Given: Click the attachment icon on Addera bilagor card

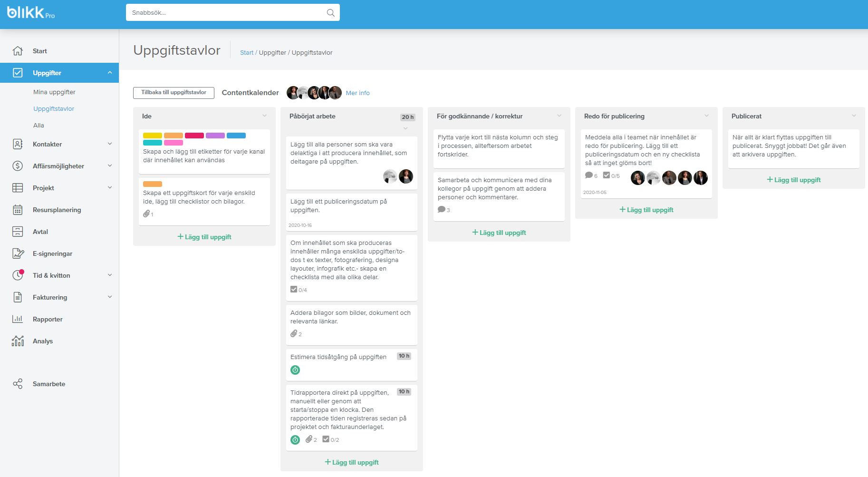Looking at the screenshot, I should pos(294,334).
